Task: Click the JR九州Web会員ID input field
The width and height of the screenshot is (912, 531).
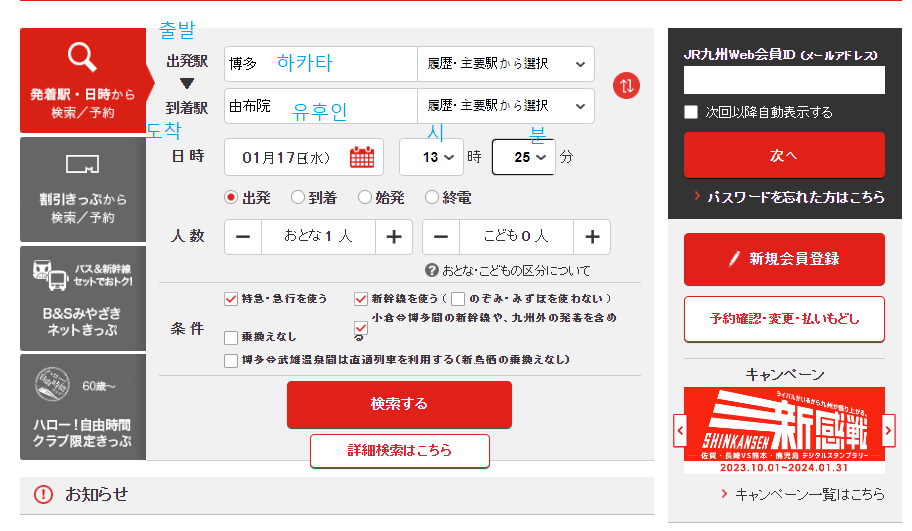Action: (x=784, y=80)
